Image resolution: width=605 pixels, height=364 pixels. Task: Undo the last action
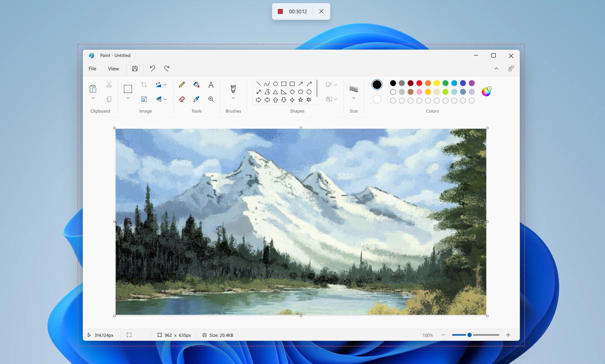click(152, 69)
